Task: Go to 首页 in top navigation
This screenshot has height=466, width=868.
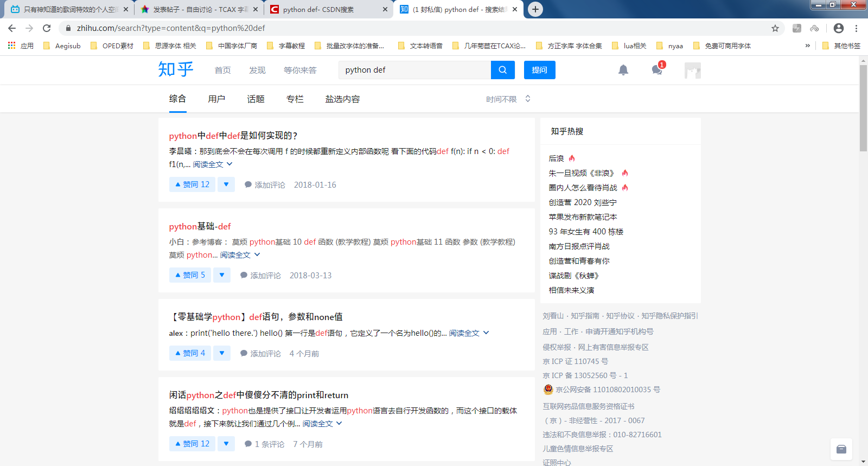Action: click(x=222, y=70)
